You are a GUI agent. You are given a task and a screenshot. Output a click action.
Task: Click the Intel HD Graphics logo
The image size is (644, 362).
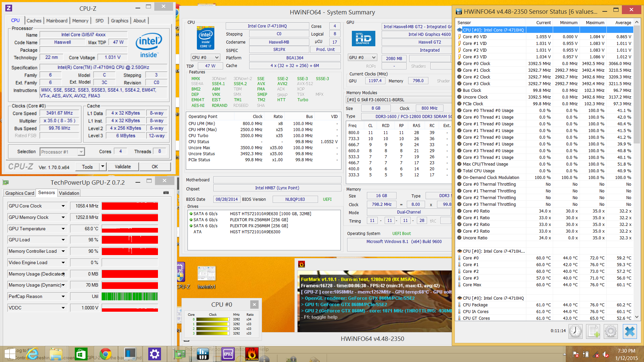[363, 39]
